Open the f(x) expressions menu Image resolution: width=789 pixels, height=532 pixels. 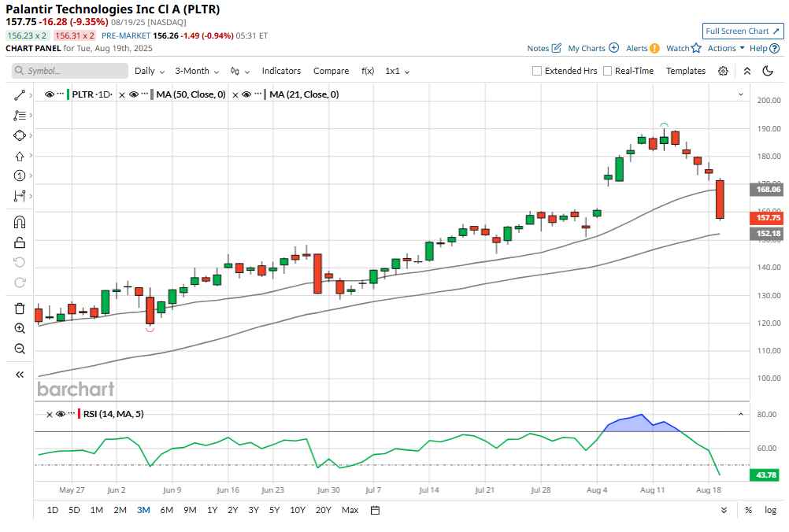368,71
